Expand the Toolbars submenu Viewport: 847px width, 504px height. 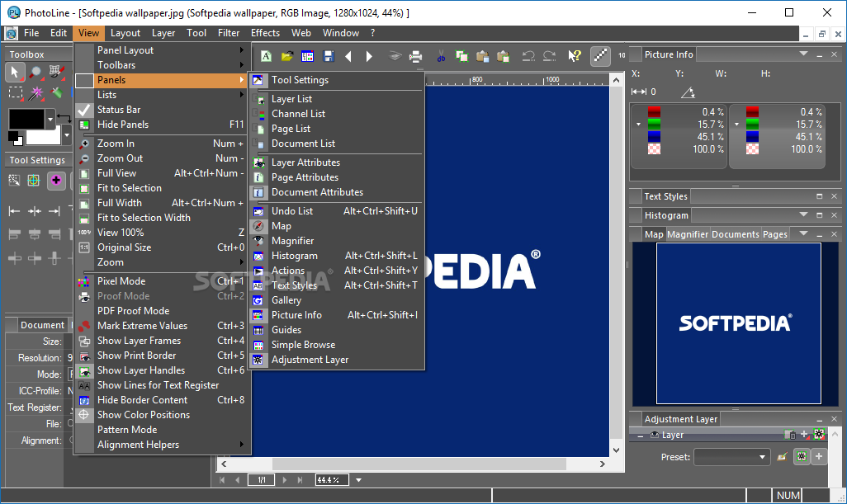[x=162, y=65]
